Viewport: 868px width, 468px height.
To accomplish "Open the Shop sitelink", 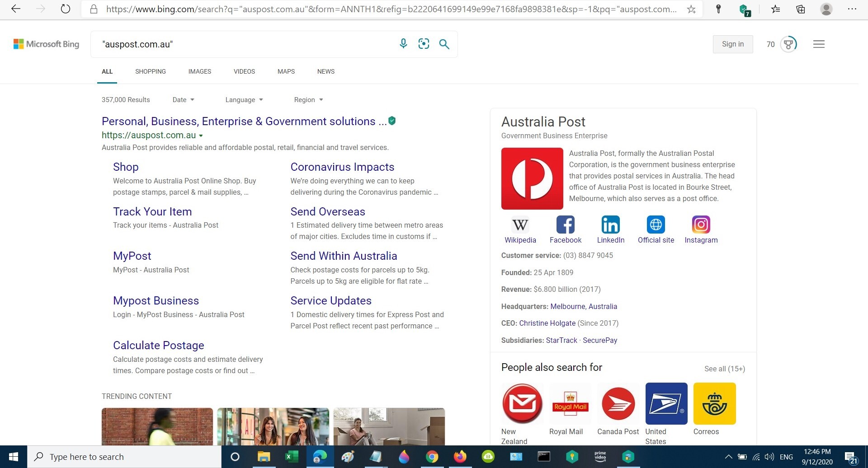I will coord(126,167).
